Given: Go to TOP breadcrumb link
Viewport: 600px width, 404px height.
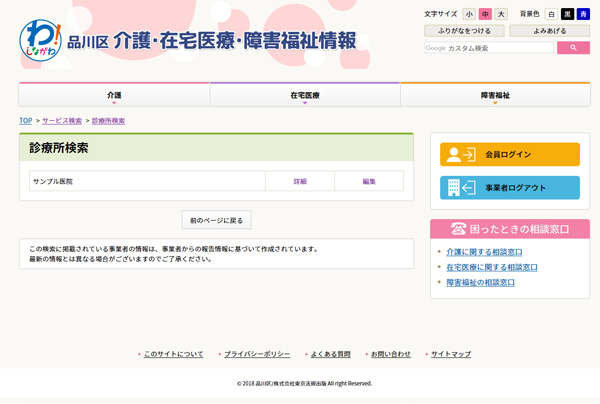Looking at the screenshot, I should [x=26, y=121].
